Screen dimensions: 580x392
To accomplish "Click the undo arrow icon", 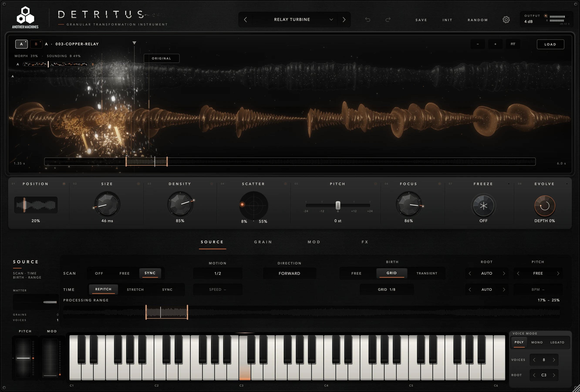I will [367, 19].
